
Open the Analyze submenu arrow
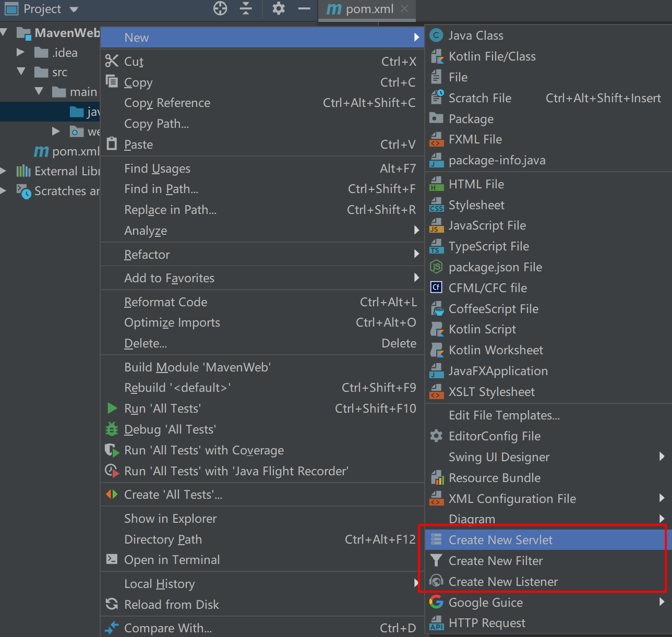click(416, 230)
